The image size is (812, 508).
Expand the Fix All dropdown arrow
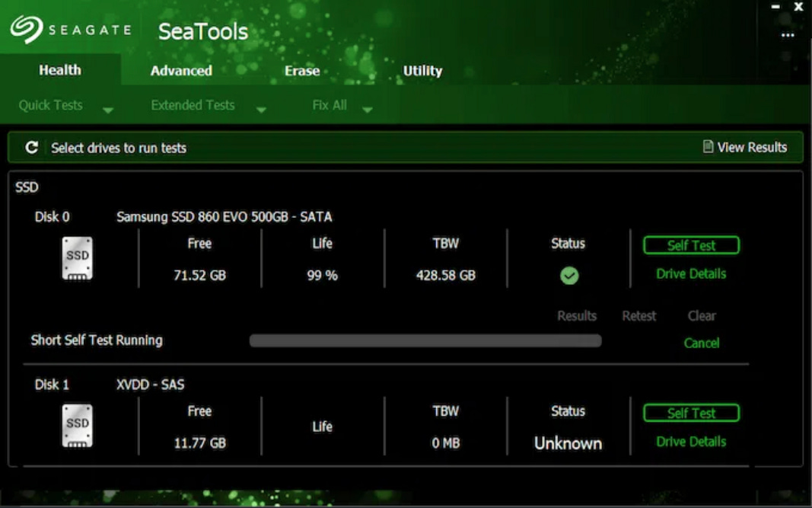click(x=367, y=110)
